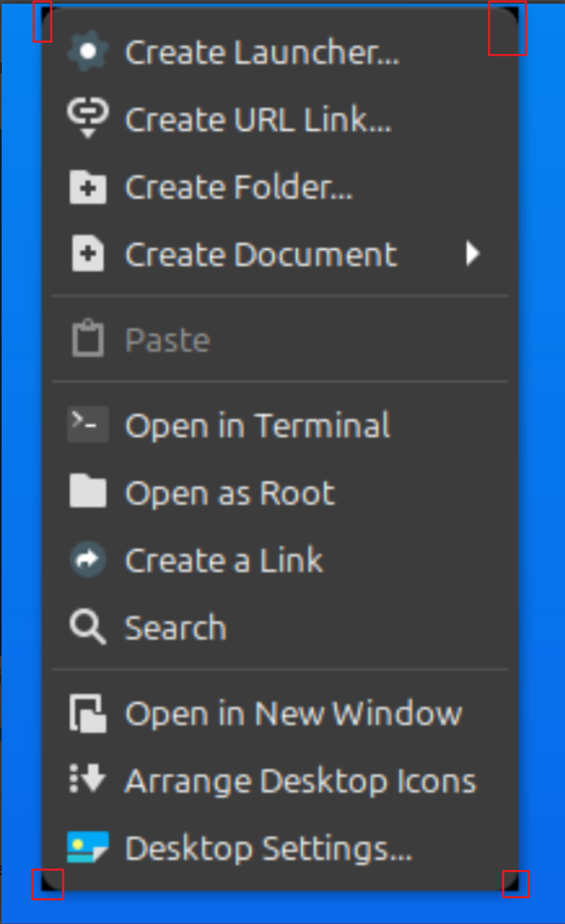
Task: Click the folder-plus icon for Create Folder
Action: click(x=88, y=187)
